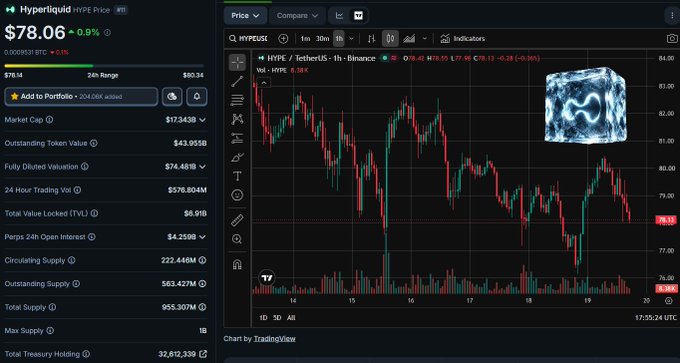Open chart settings gear on price axis
The height and width of the screenshot is (363, 680).
coord(668,301)
